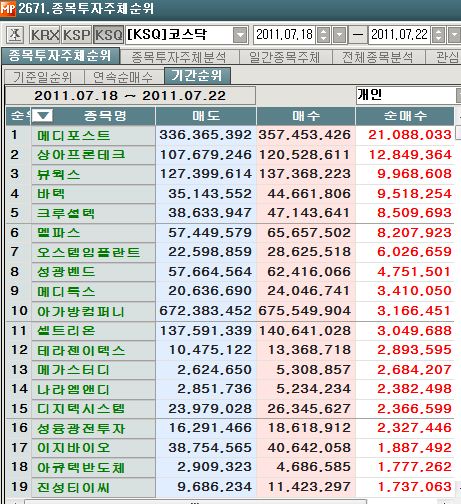Select stock 성융광전투자

(x=93, y=428)
